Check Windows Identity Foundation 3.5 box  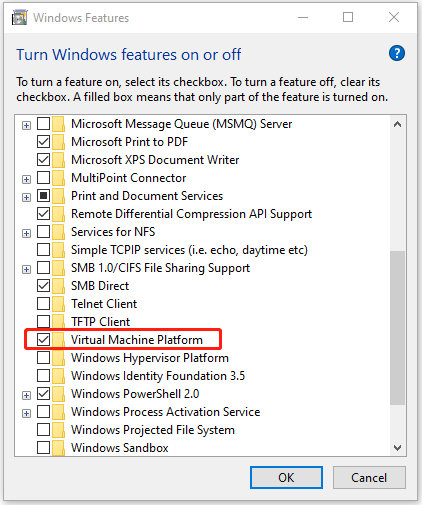[x=43, y=376]
